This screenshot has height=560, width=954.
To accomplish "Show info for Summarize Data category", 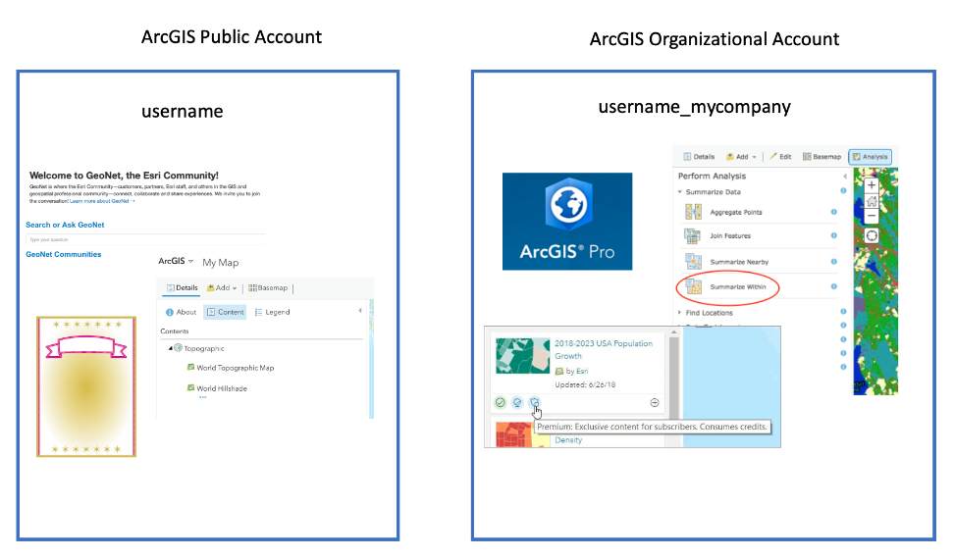I will click(843, 191).
